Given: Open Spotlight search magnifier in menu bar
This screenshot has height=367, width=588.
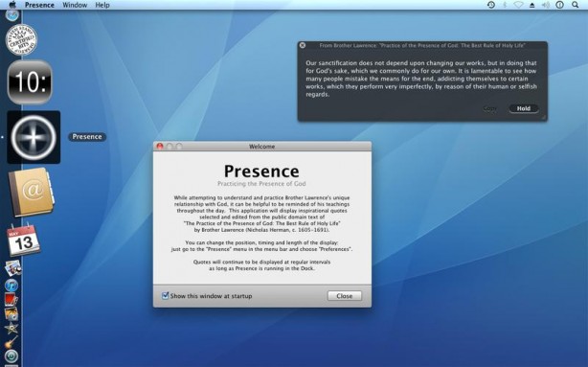Looking at the screenshot, I should [575, 5].
